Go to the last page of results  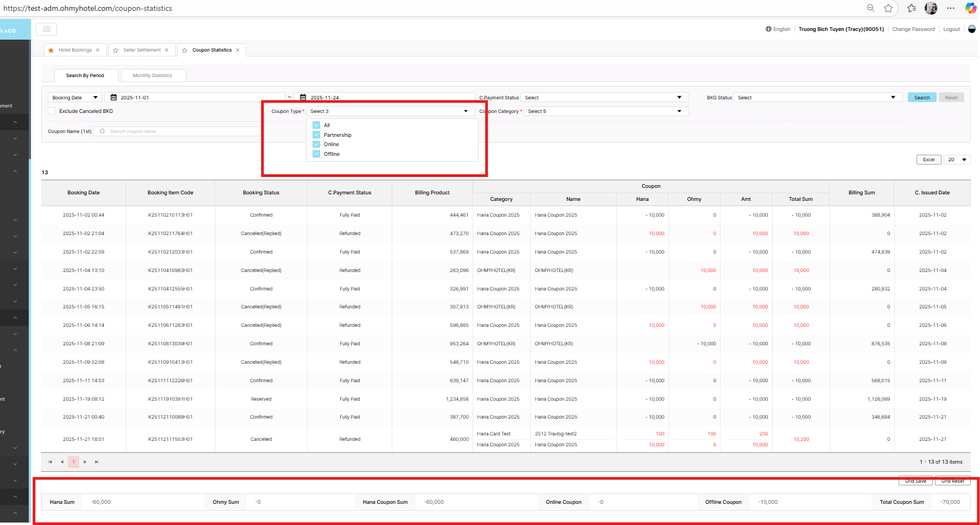(97, 462)
